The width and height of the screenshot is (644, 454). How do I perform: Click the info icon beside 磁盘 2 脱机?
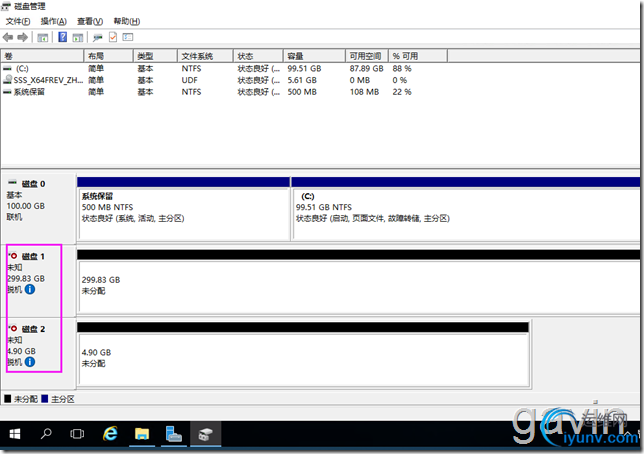coord(30,362)
